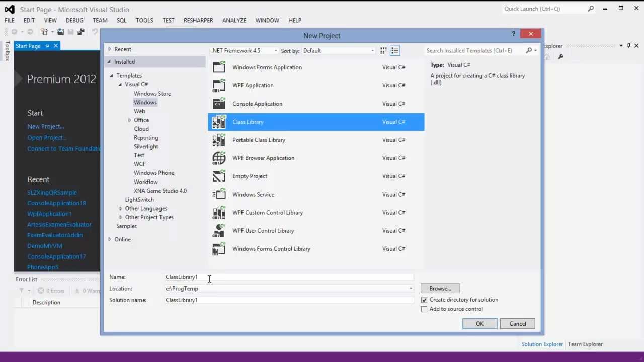Click the Browse... button
The width and height of the screenshot is (644, 362).
(x=440, y=289)
